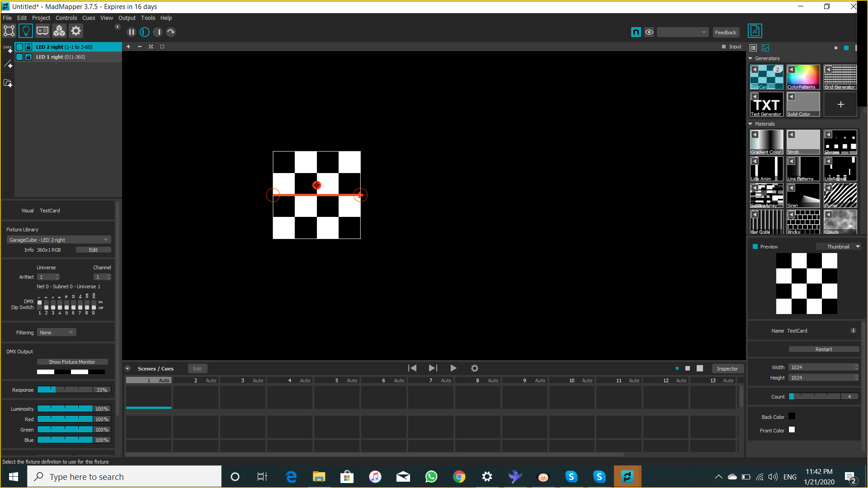Click the Scenes / Cues Edit button
The image size is (868, 488).
[x=198, y=369]
